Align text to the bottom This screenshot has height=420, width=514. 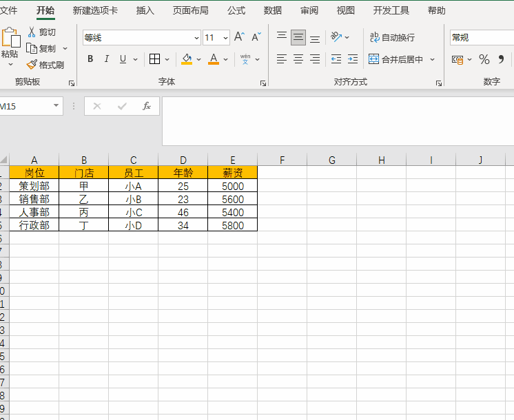[x=315, y=38]
